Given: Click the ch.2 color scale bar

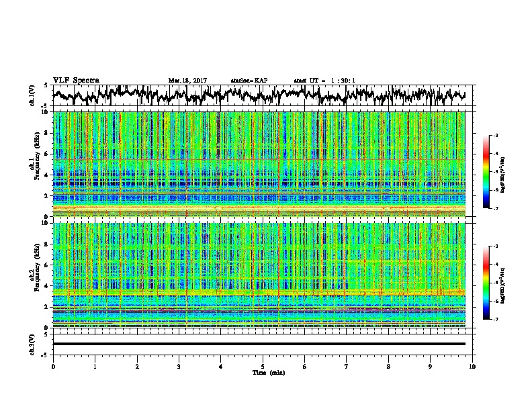Looking at the screenshot, I should pos(486,283).
